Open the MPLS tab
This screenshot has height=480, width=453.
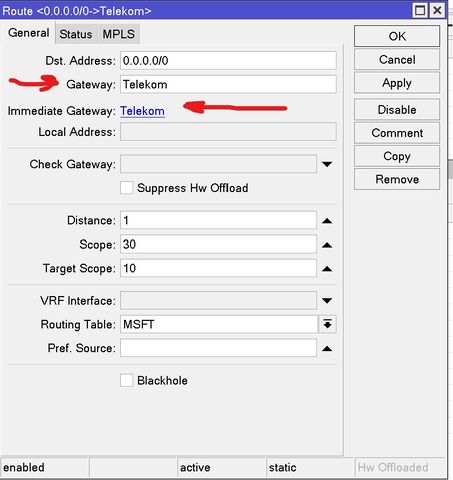coord(118,34)
